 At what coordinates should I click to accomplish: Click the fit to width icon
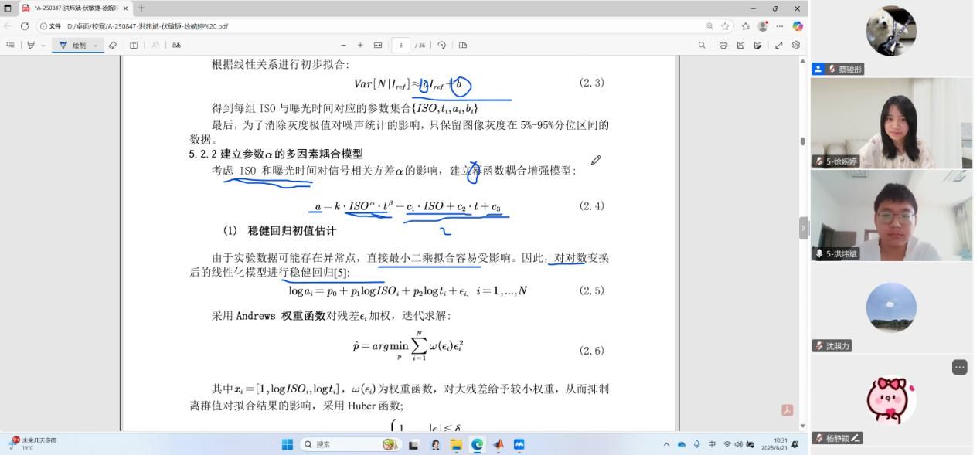[378, 46]
